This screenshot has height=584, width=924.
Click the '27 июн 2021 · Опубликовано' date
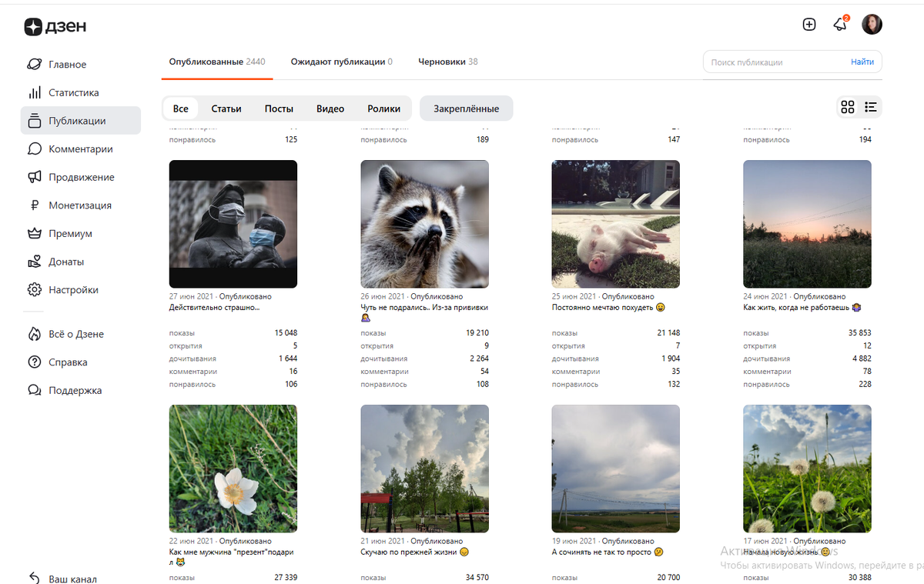220,296
